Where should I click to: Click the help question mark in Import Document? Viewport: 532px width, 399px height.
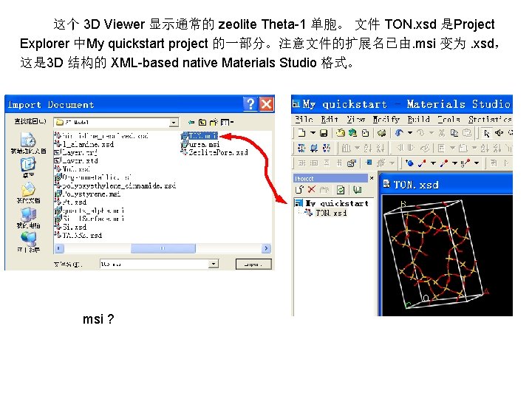coord(250,104)
